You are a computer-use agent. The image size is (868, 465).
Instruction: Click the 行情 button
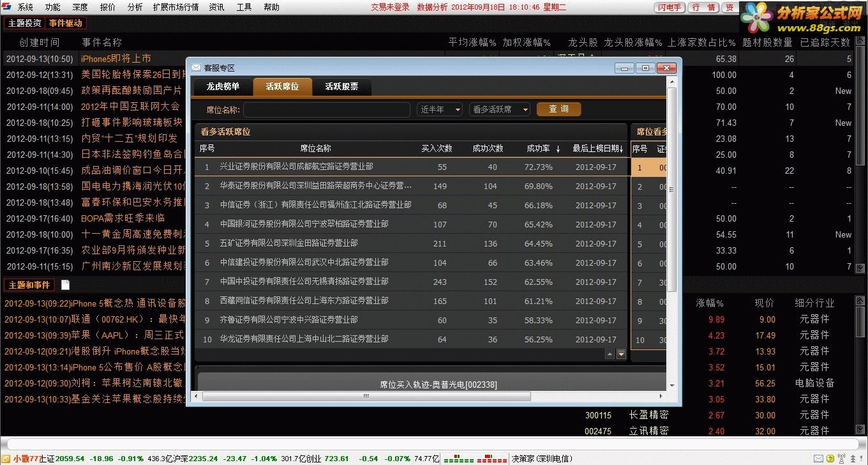coord(703,8)
